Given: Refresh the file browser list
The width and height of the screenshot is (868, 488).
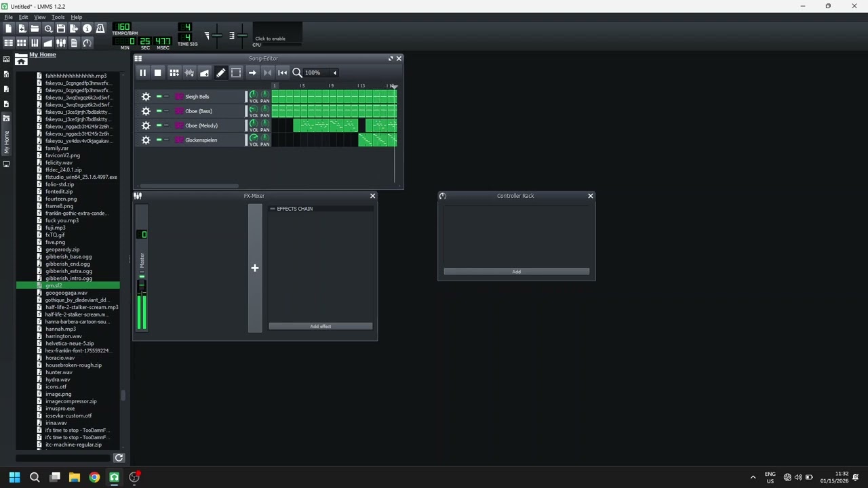Looking at the screenshot, I should [x=119, y=458].
